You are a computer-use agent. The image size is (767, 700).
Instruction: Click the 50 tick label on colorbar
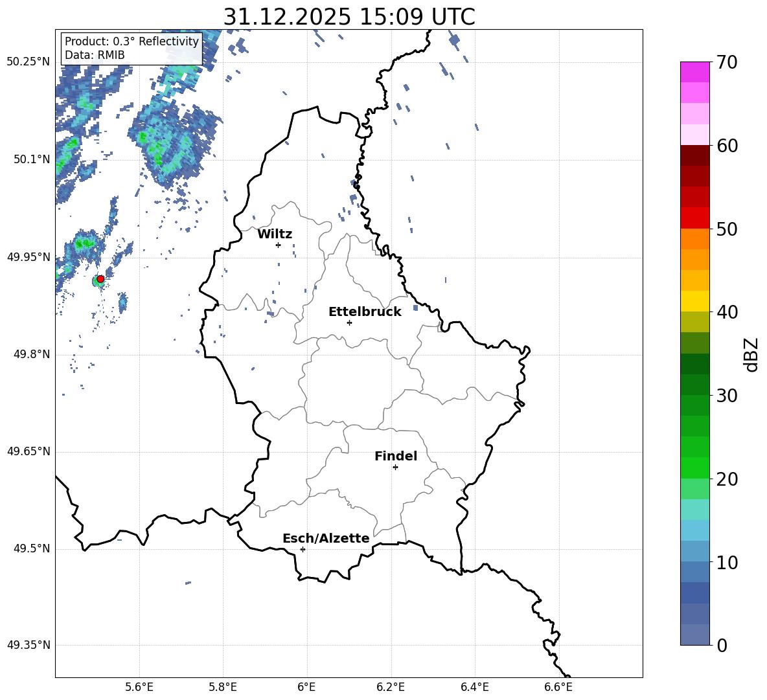tap(727, 229)
